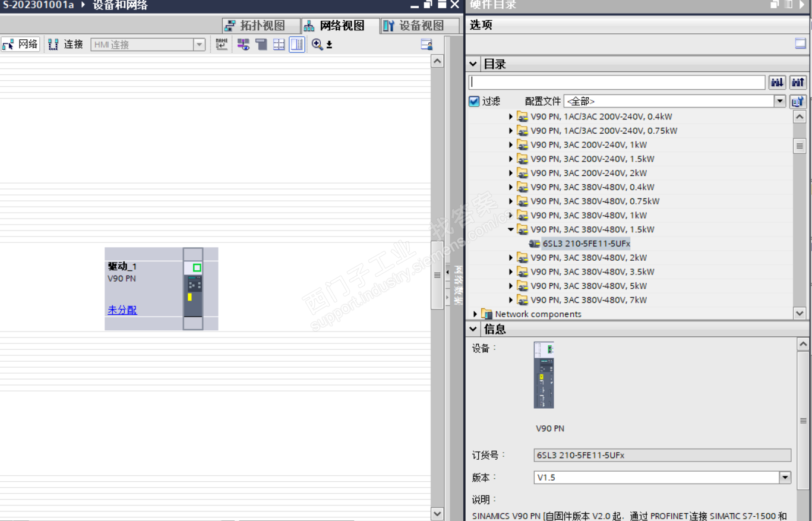
Task: Click the dashed grid table icon in toolbar
Action: (x=279, y=45)
